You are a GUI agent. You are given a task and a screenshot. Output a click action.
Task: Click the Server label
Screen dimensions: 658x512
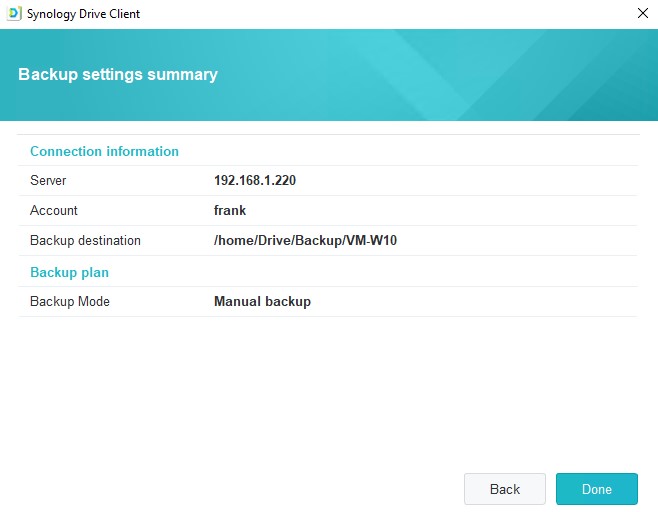click(48, 180)
